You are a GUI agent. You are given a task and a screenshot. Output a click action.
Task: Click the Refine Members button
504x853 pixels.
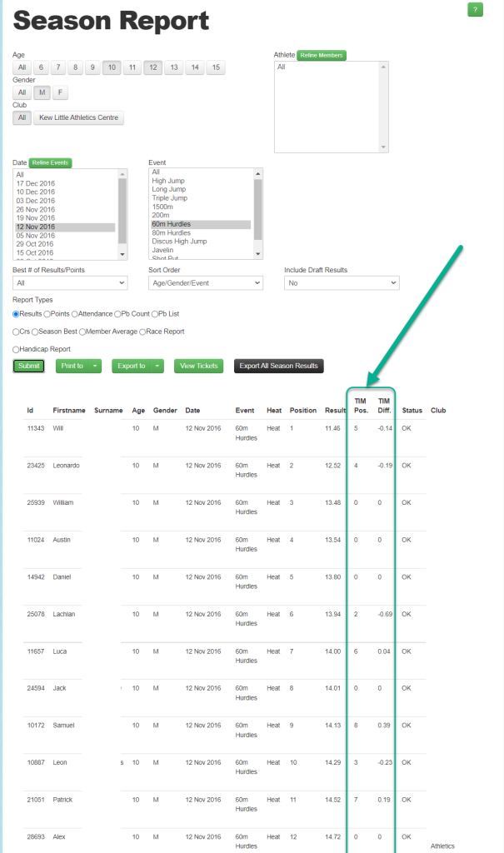pyautogui.click(x=321, y=55)
